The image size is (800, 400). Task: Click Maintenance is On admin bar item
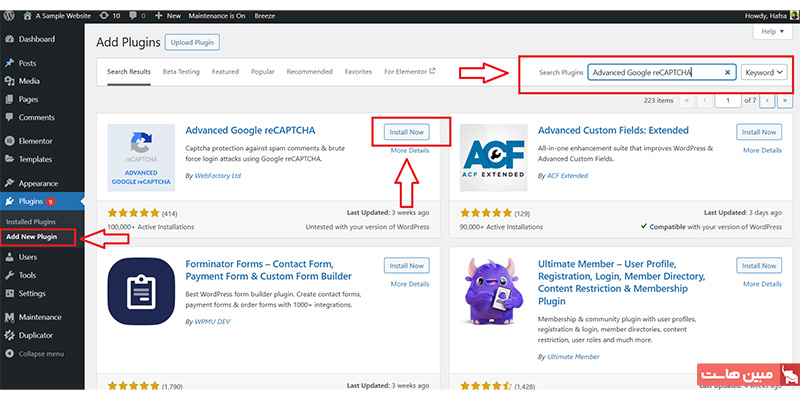(x=217, y=16)
